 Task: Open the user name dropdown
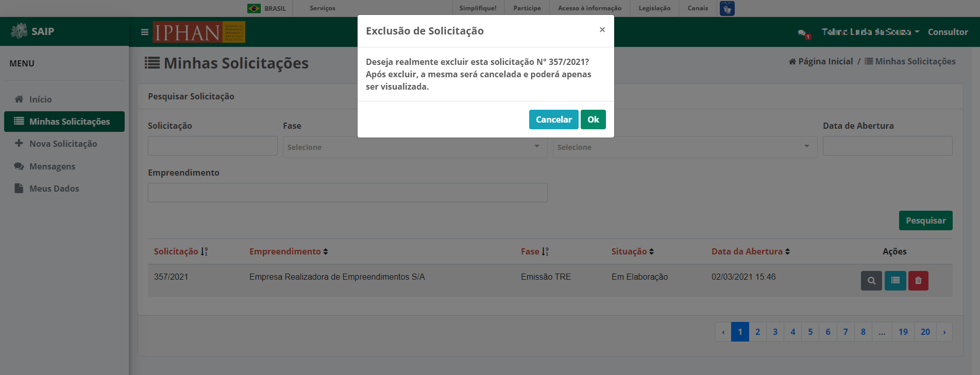pos(870,32)
